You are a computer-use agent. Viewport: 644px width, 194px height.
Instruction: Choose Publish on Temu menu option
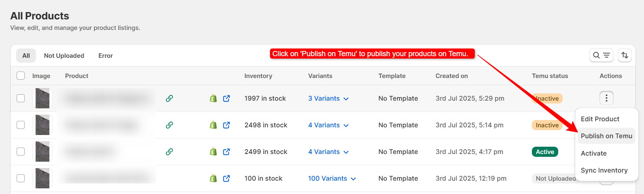[606, 136]
